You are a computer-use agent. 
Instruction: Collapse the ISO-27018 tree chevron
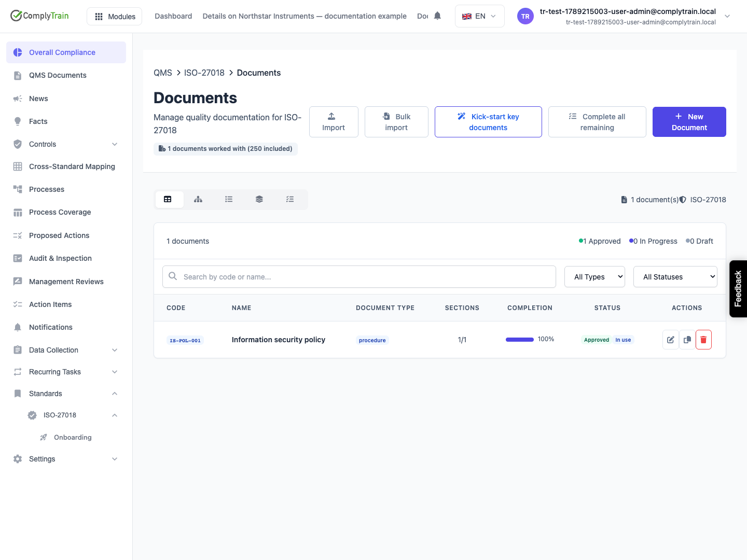click(x=115, y=415)
